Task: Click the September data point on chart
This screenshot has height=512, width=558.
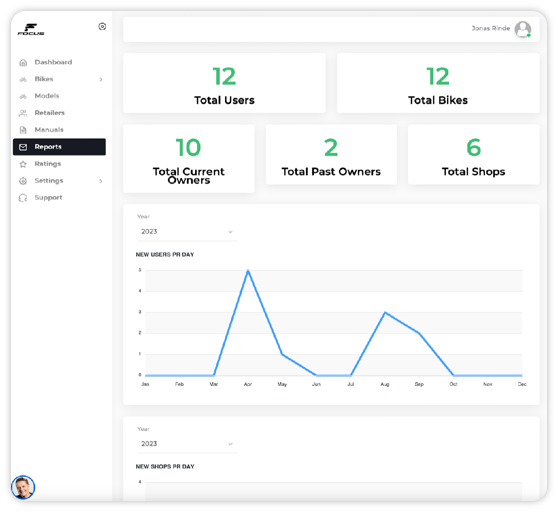Action: (x=419, y=333)
